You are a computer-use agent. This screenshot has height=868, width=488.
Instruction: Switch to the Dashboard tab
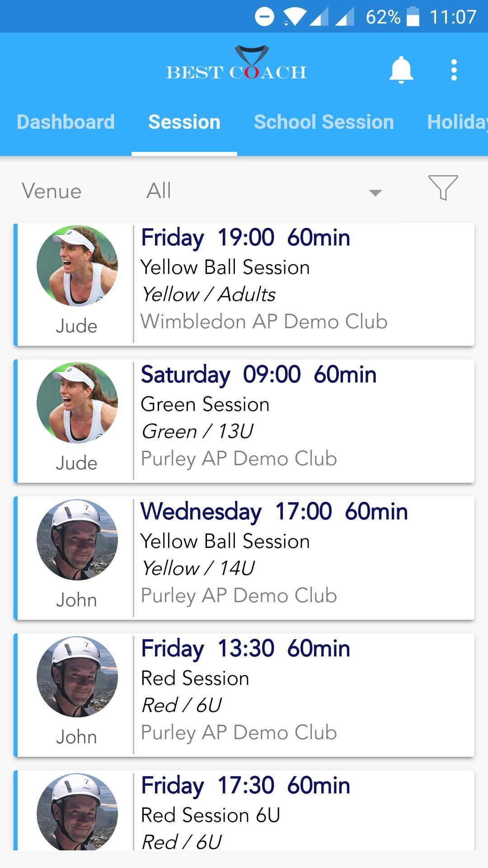[66, 122]
